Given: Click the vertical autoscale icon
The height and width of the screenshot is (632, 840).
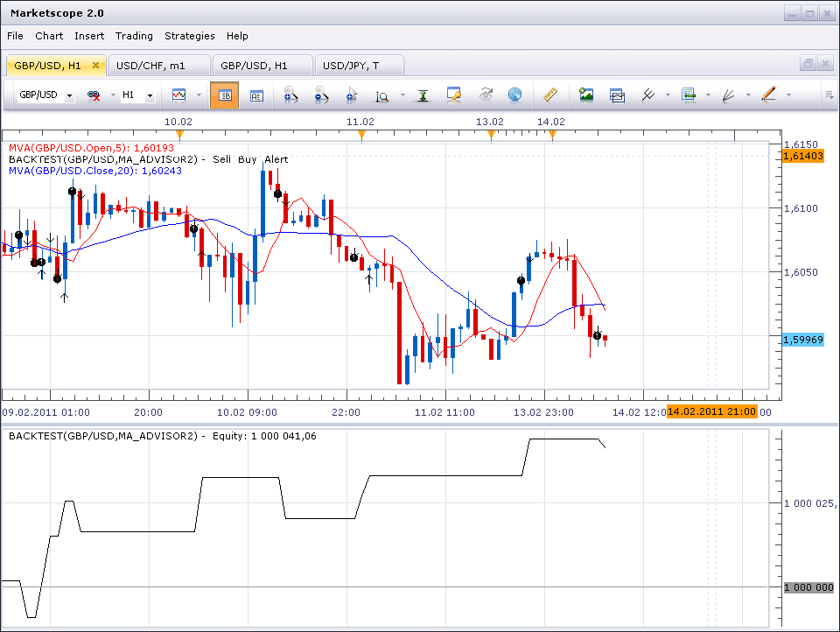Looking at the screenshot, I should pos(423,95).
